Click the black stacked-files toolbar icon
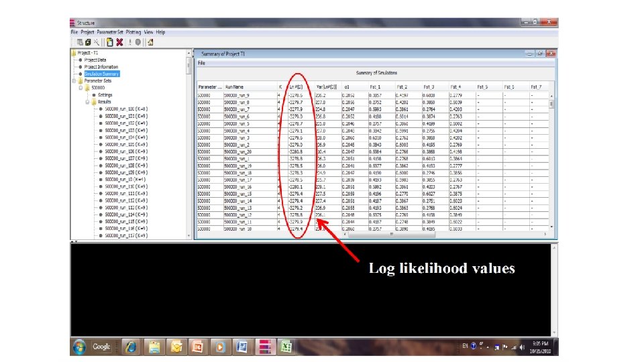This screenshot has height=362, width=644. (x=88, y=42)
